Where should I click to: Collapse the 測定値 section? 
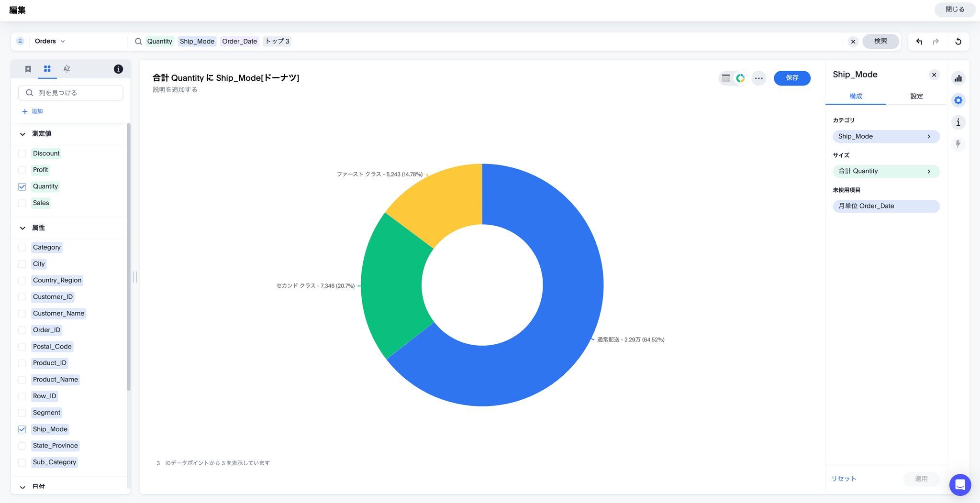tap(22, 134)
